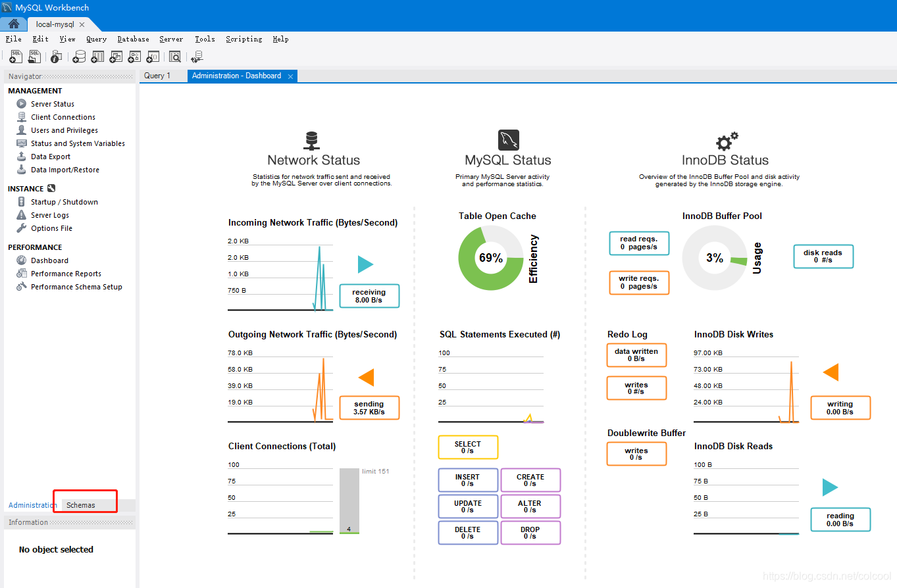Create new stored procedure toolbar icon
This screenshot has width=897, height=588.
134,57
